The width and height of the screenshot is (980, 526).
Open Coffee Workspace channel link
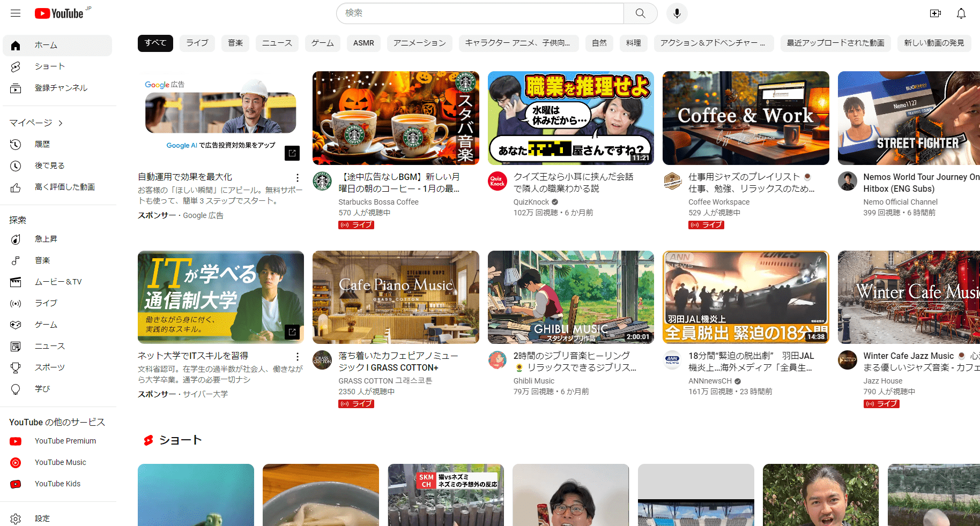pos(719,202)
